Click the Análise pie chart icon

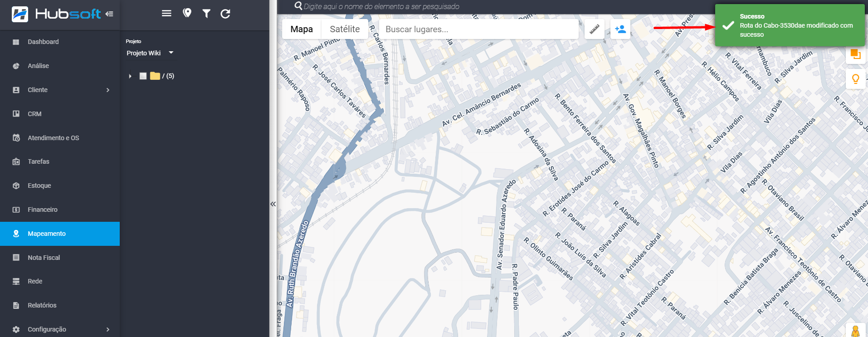click(16, 66)
